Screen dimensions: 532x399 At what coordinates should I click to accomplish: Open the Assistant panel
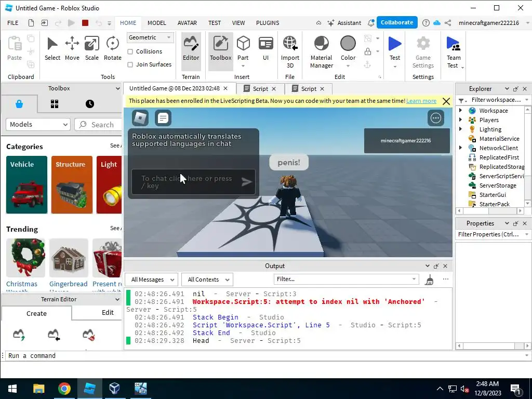tap(344, 23)
